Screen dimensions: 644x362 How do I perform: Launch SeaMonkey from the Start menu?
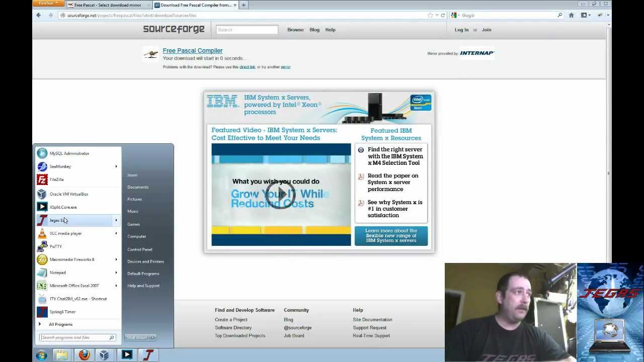[78, 166]
